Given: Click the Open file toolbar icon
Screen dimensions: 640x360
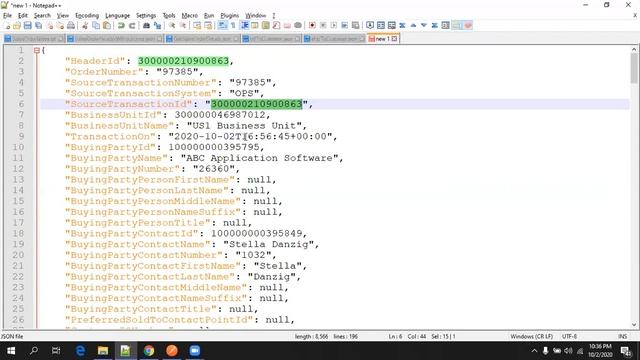Looking at the screenshot, I should 17,25.
